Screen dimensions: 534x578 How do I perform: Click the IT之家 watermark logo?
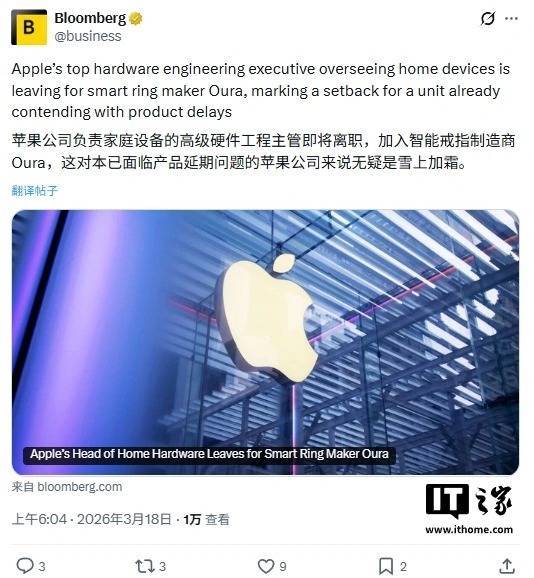[469, 502]
